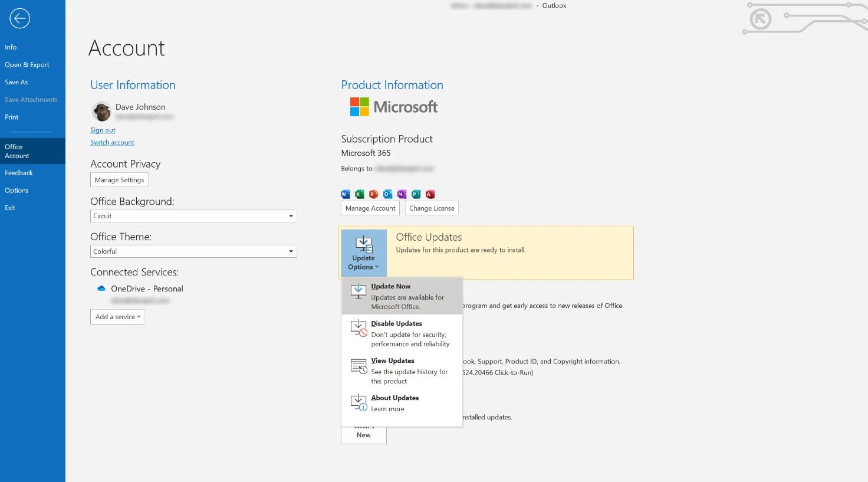The image size is (868, 482).
Task: Choose Disable Updates menu entry
Action: tap(402, 333)
